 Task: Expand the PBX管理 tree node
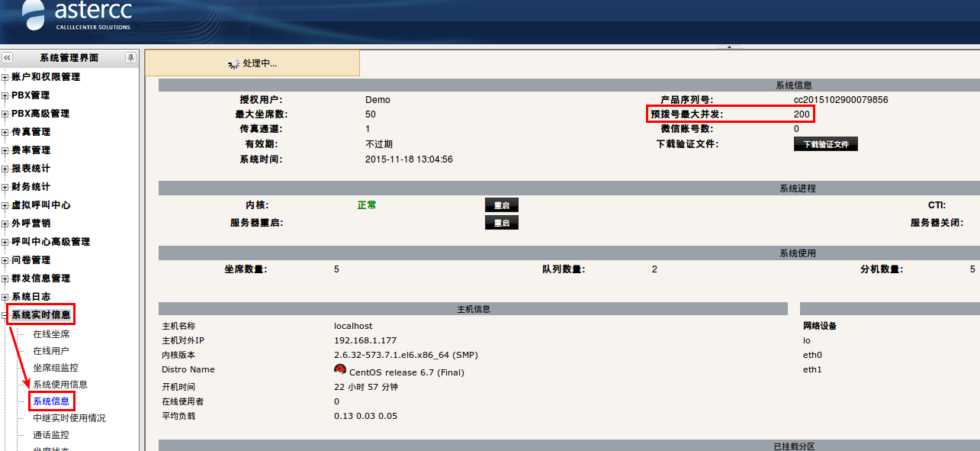click(x=5, y=95)
